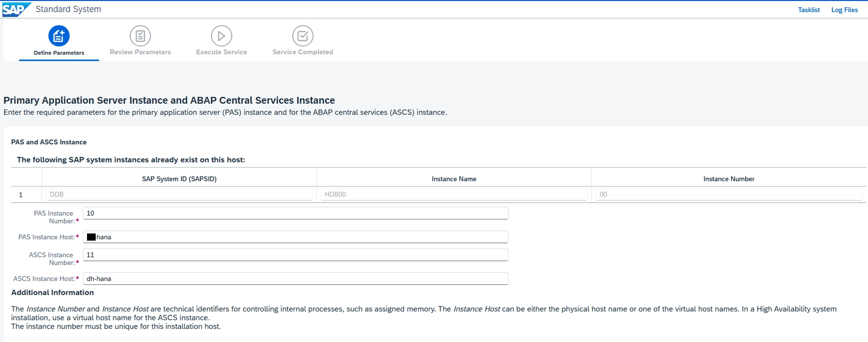Select the Service Completed step label
868x342 pixels.
point(303,52)
